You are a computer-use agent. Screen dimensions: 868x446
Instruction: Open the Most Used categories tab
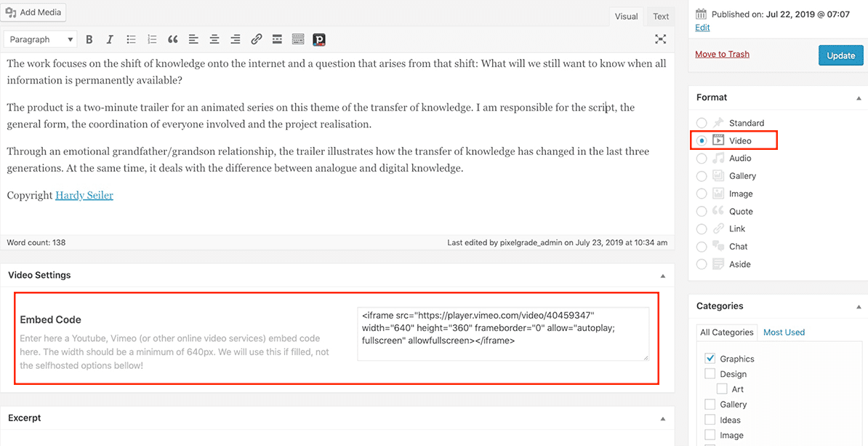click(x=784, y=332)
